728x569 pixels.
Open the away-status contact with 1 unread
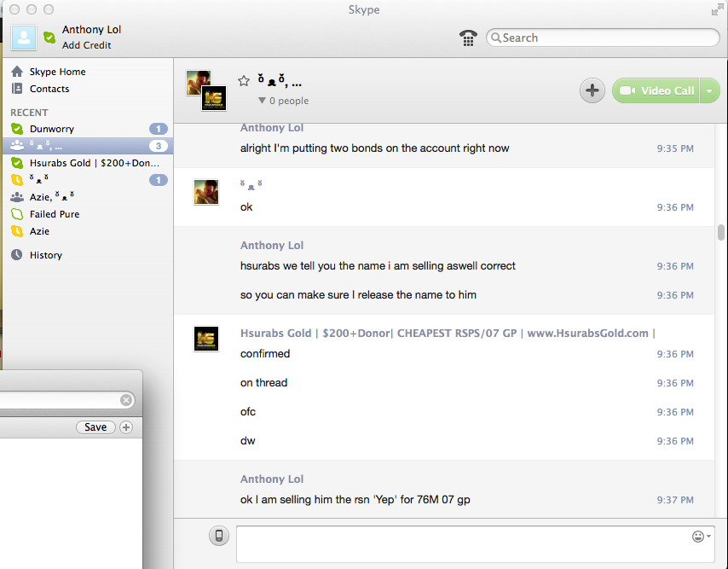(x=88, y=180)
